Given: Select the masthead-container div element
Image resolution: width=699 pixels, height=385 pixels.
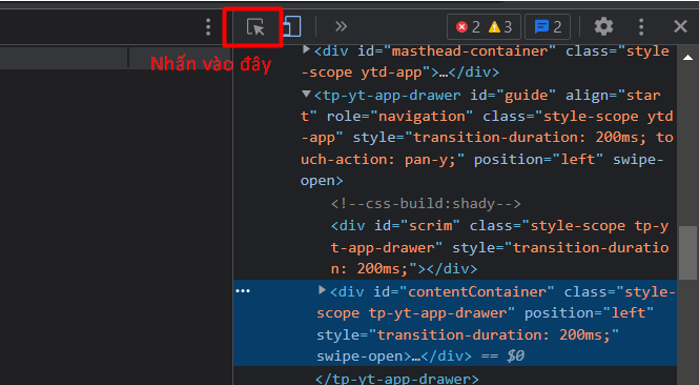Looking at the screenshot, I should point(485,61).
